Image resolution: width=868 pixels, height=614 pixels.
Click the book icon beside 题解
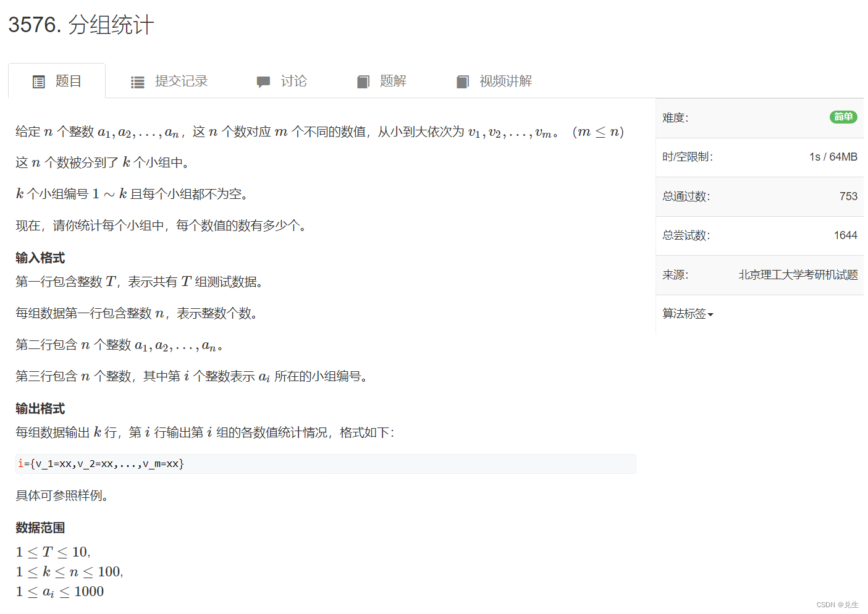click(363, 81)
